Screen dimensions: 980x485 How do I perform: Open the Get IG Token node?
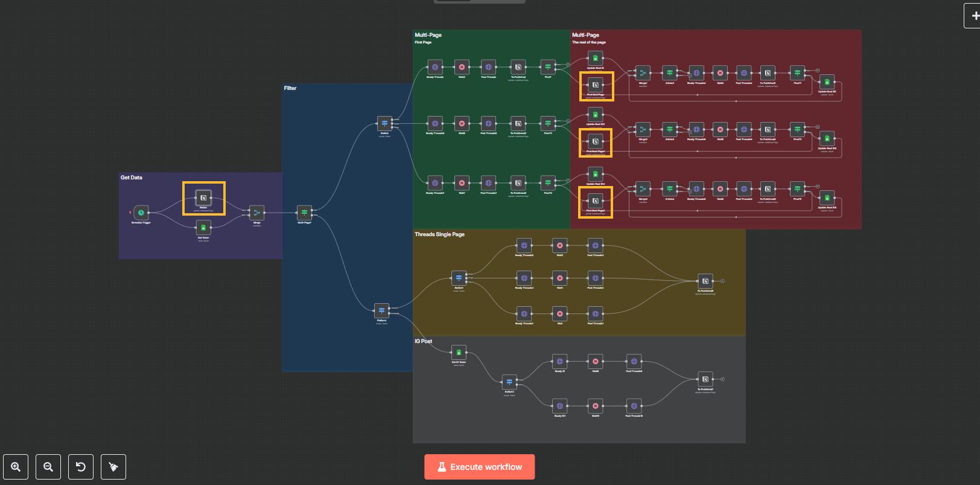click(459, 352)
